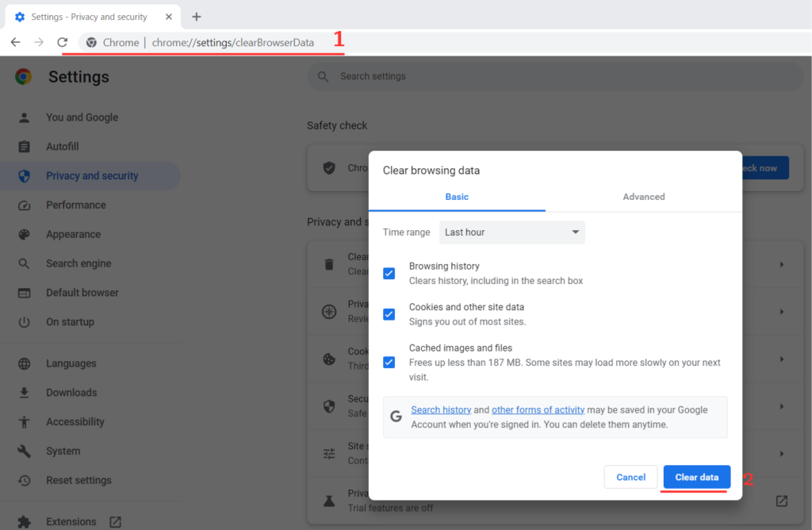Click the Languages globe icon

coord(24,363)
